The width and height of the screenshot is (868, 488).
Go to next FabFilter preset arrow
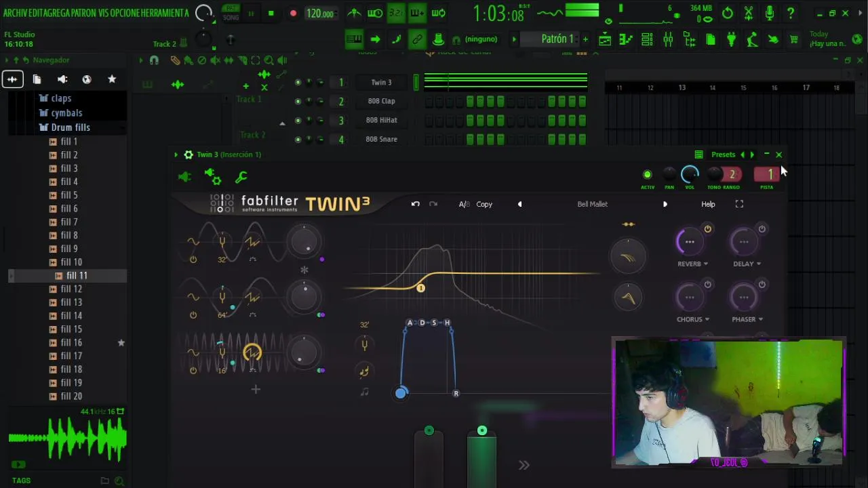(665, 204)
